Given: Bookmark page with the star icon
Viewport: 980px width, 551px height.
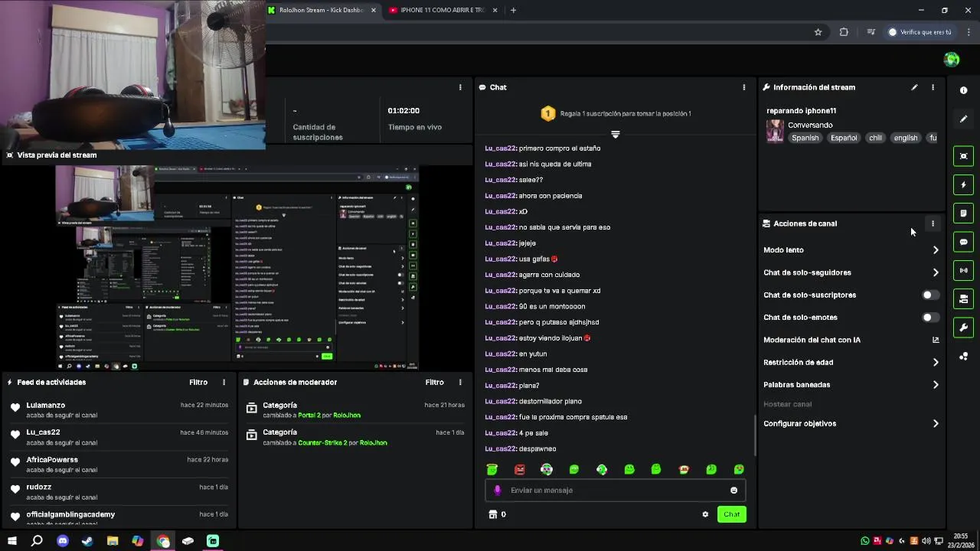Looking at the screenshot, I should [x=818, y=32].
